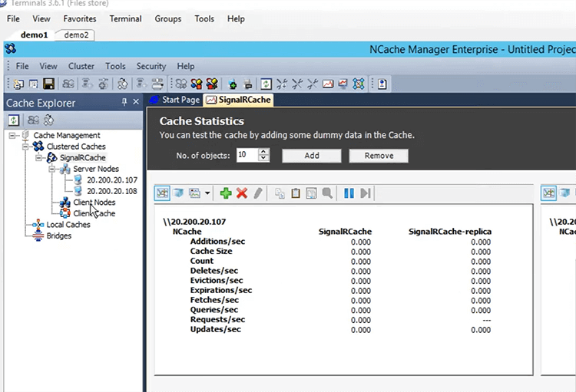Click the SignalRCache-replica column header
The width and height of the screenshot is (576, 392).
pos(450,232)
